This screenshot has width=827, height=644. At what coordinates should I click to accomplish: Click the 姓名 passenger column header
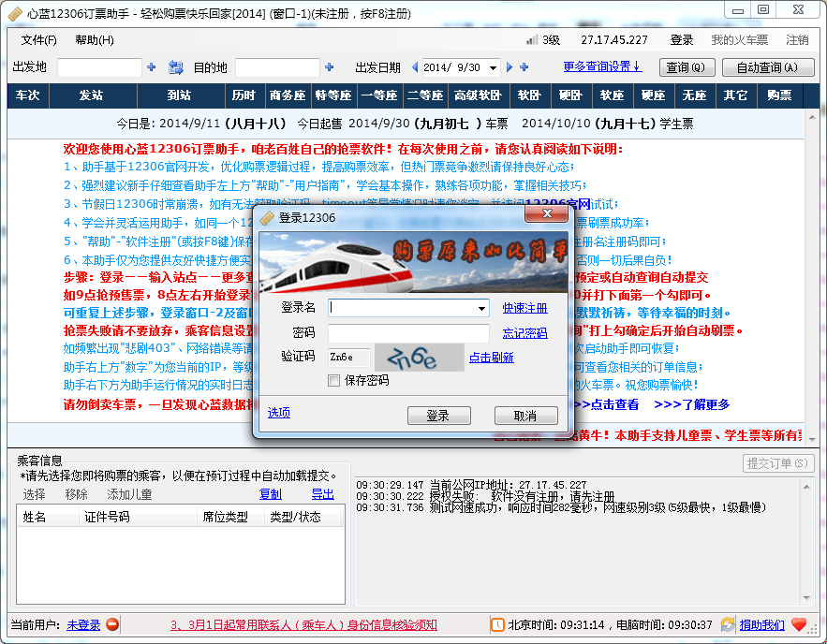(48, 517)
